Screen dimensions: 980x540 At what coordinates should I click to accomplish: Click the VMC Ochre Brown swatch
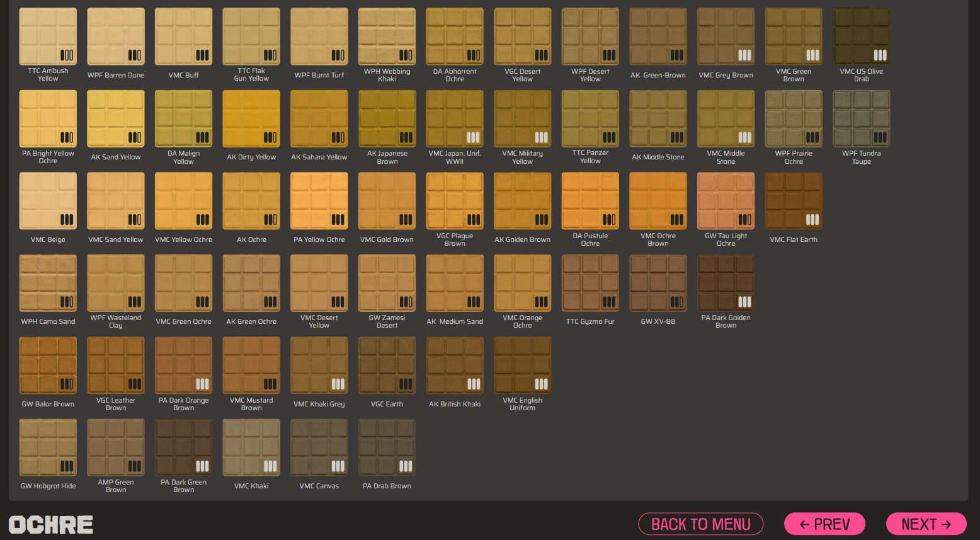(x=658, y=201)
